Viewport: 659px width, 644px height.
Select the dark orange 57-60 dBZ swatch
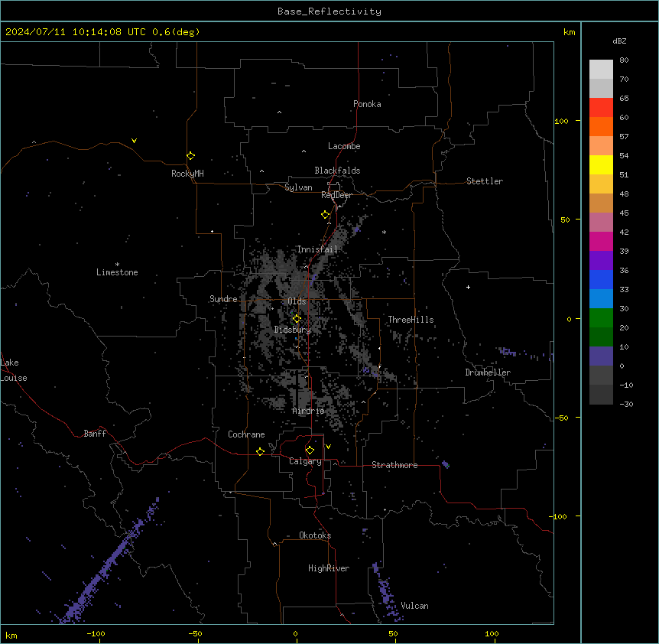601,126
